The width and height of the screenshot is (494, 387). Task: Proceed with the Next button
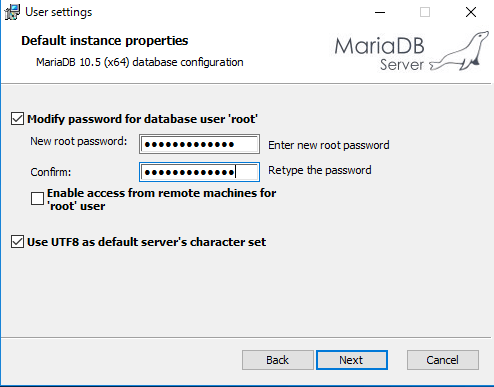[x=352, y=360]
